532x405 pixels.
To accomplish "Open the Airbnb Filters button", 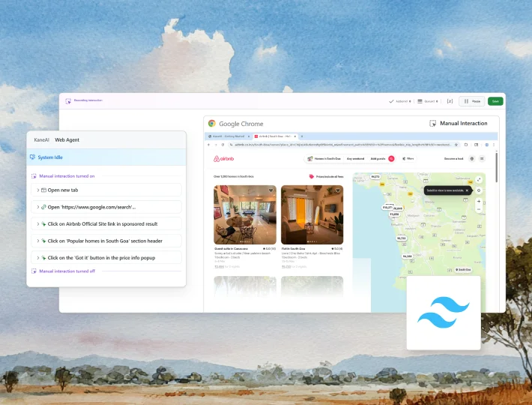I will (408, 158).
